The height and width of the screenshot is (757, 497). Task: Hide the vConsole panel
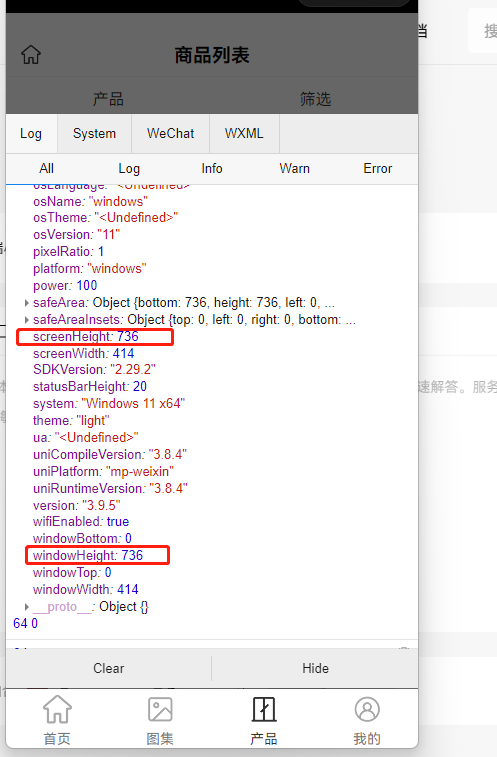315,669
